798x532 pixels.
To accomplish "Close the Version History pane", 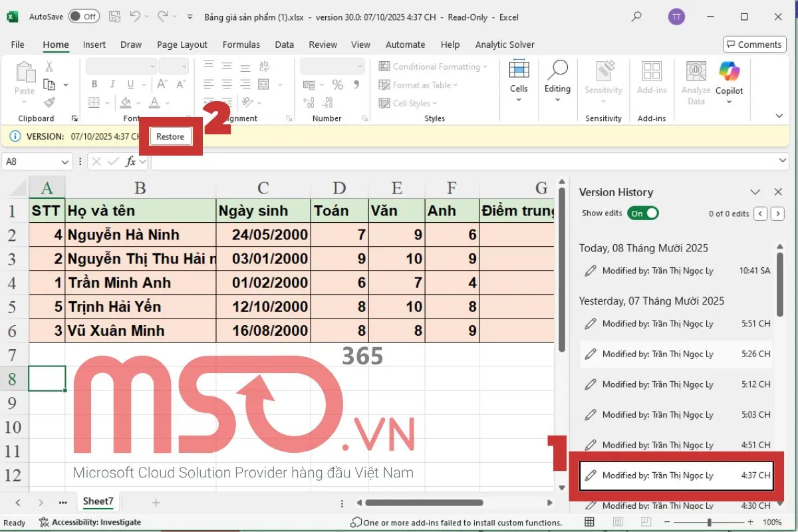I will pyautogui.click(x=778, y=192).
